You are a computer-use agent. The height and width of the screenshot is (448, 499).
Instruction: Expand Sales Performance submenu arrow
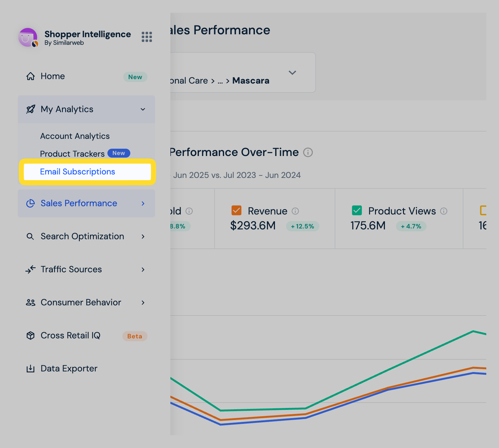tap(143, 203)
